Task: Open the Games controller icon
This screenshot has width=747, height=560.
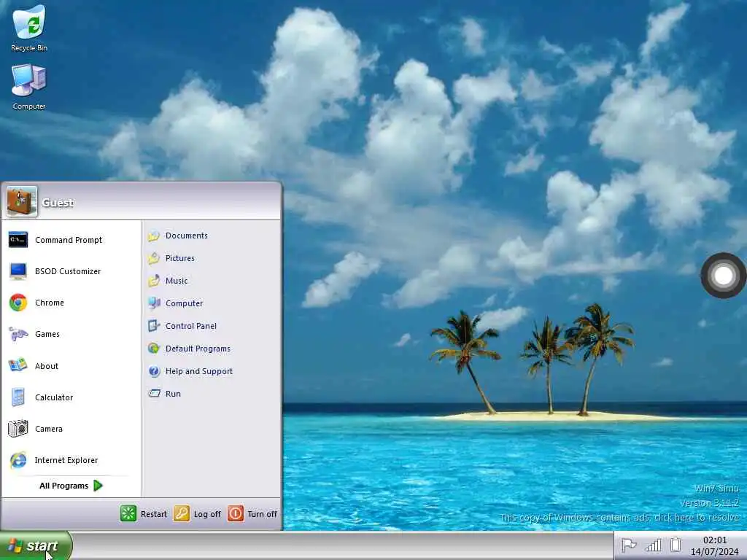Action: coord(18,334)
